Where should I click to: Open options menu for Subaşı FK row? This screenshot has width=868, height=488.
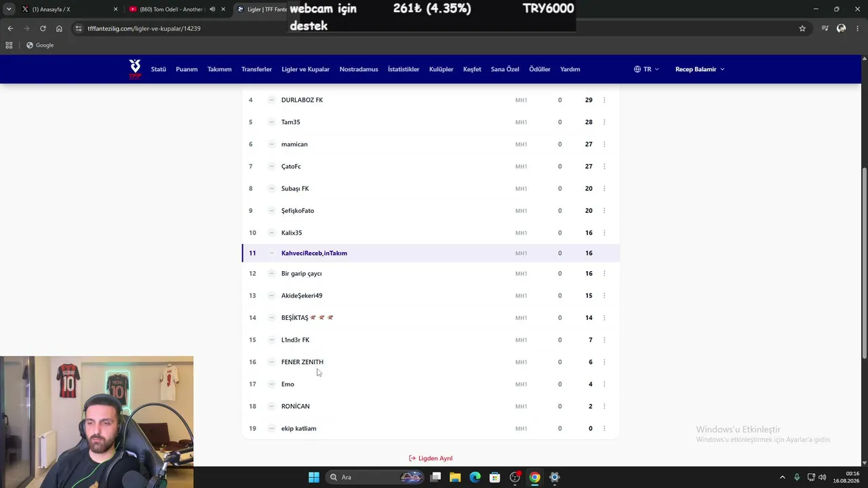click(x=604, y=188)
